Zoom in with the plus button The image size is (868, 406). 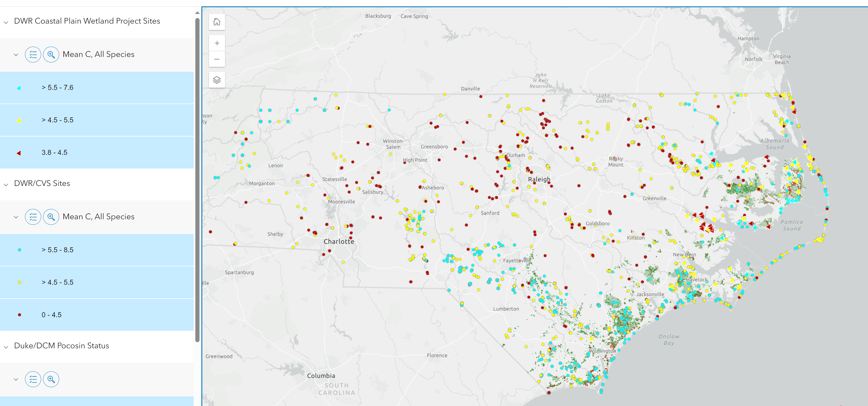point(217,43)
